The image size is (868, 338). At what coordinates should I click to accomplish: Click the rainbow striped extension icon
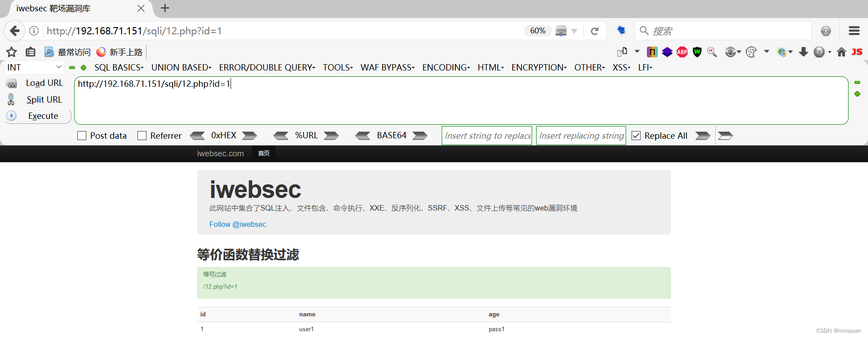coord(652,52)
